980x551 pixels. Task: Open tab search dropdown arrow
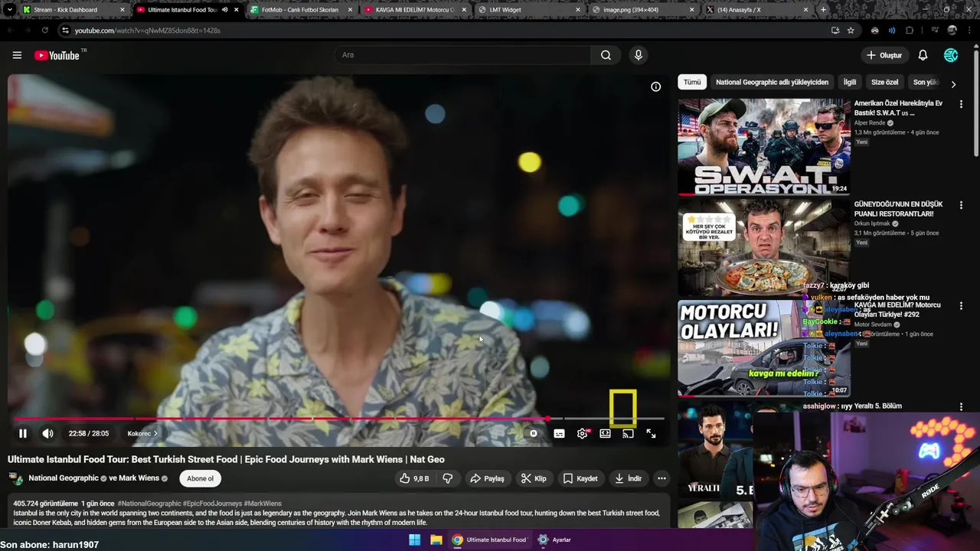[9, 10]
